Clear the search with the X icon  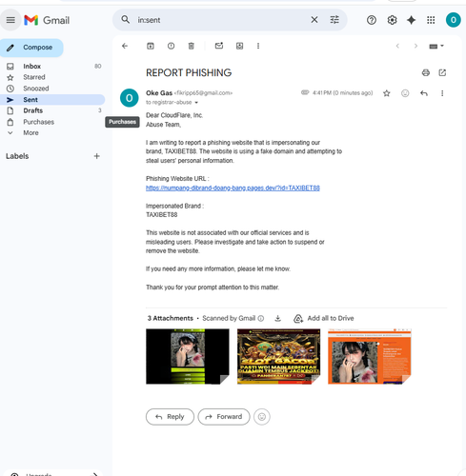pyautogui.click(x=314, y=20)
